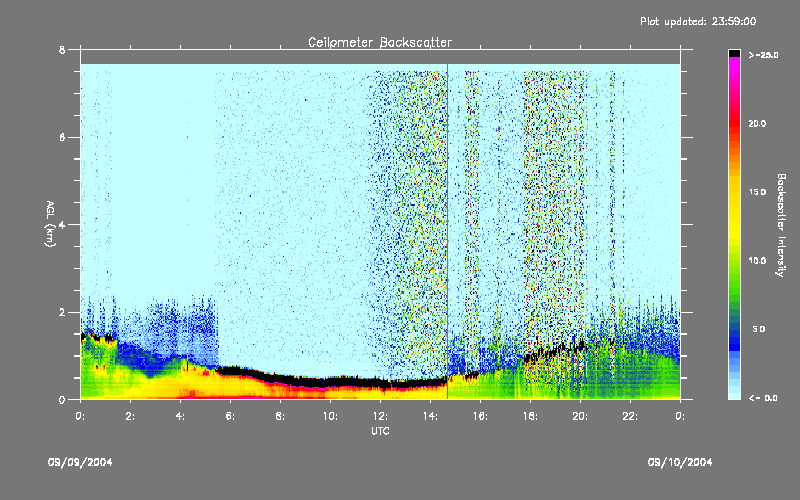Click the '15.0' colorbar tick label
This screenshot has height=500, width=800.
(757, 192)
